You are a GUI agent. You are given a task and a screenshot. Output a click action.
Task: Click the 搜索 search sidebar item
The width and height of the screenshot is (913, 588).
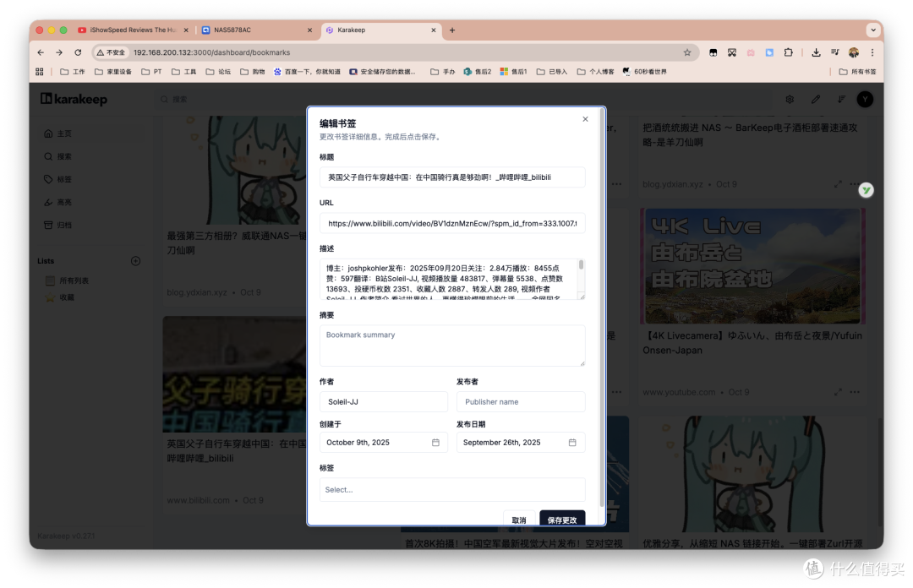click(x=90, y=156)
